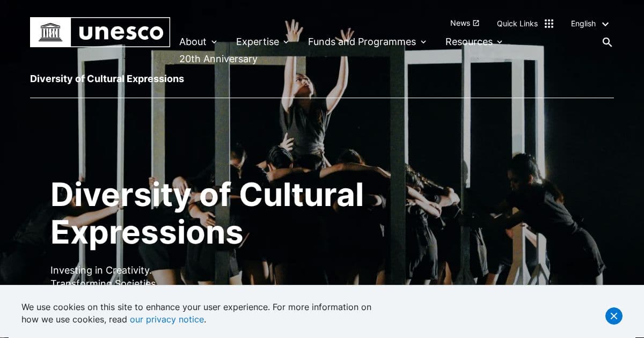Open the Resources menu item

[x=469, y=42]
